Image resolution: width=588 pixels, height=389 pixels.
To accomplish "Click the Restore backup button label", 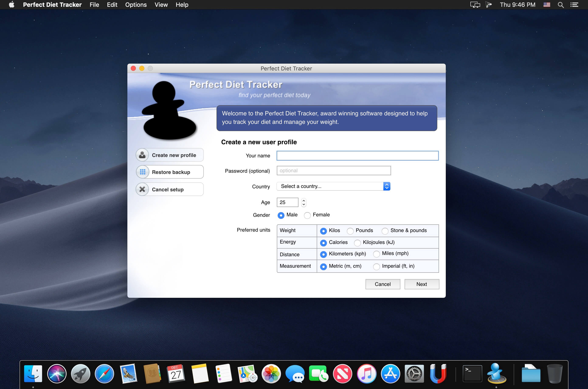I will point(171,172).
